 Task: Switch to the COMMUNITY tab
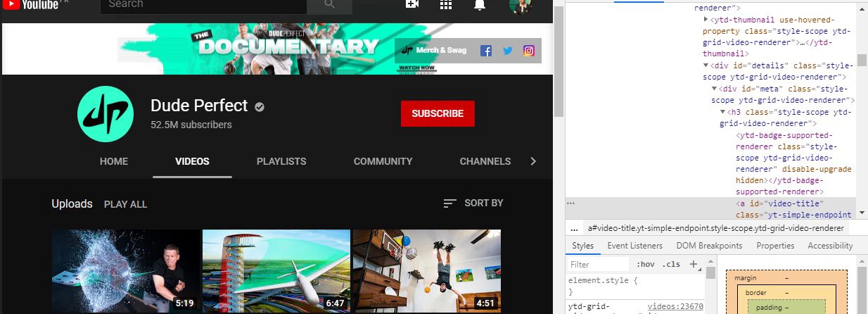click(383, 161)
